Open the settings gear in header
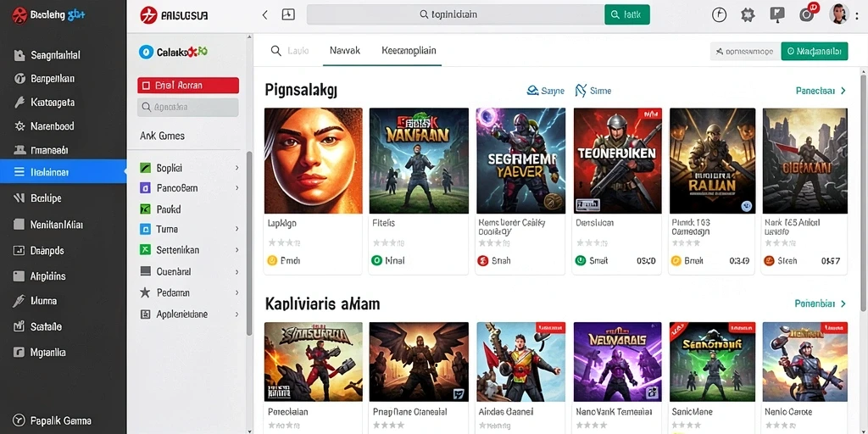 coord(748,15)
